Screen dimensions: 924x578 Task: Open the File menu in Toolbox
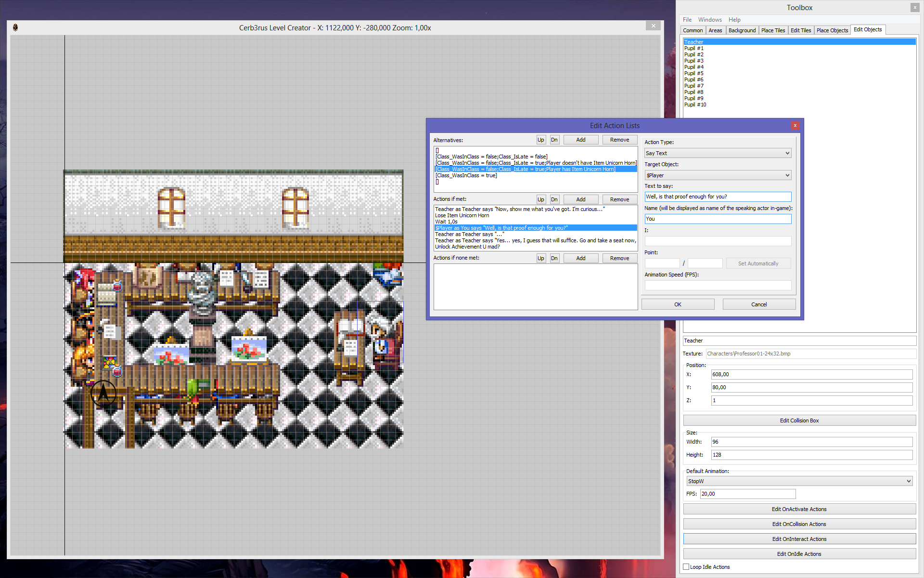pyautogui.click(x=687, y=20)
